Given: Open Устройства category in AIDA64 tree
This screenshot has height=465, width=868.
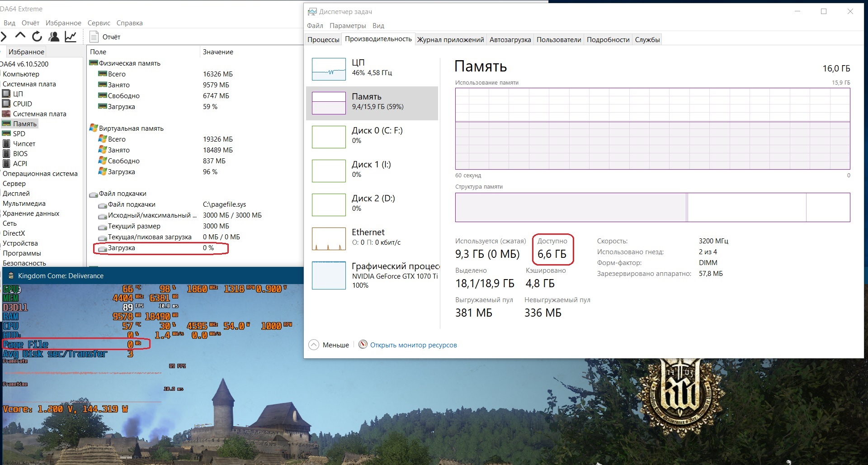Looking at the screenshot, I should coord(20,243).
